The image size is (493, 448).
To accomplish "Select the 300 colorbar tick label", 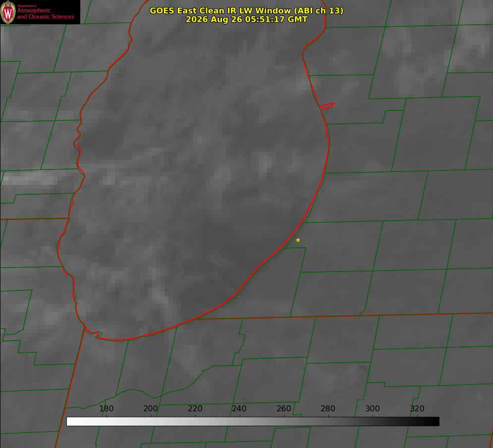I will (373, 408).
